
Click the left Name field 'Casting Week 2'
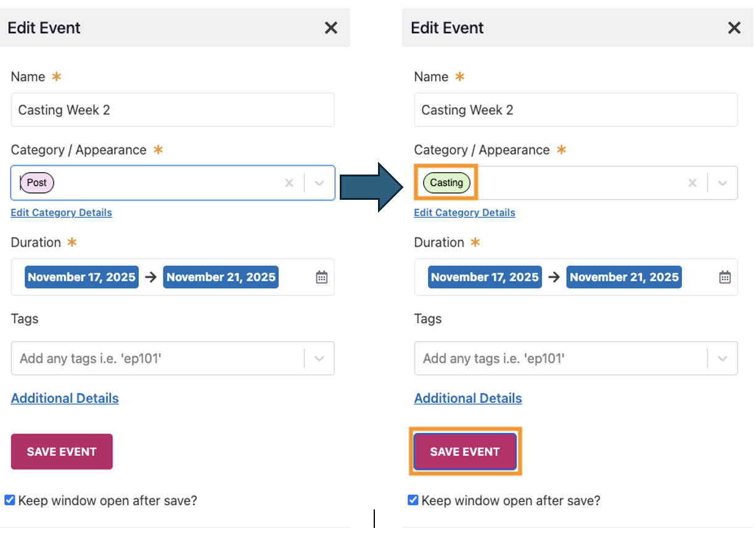173,110
